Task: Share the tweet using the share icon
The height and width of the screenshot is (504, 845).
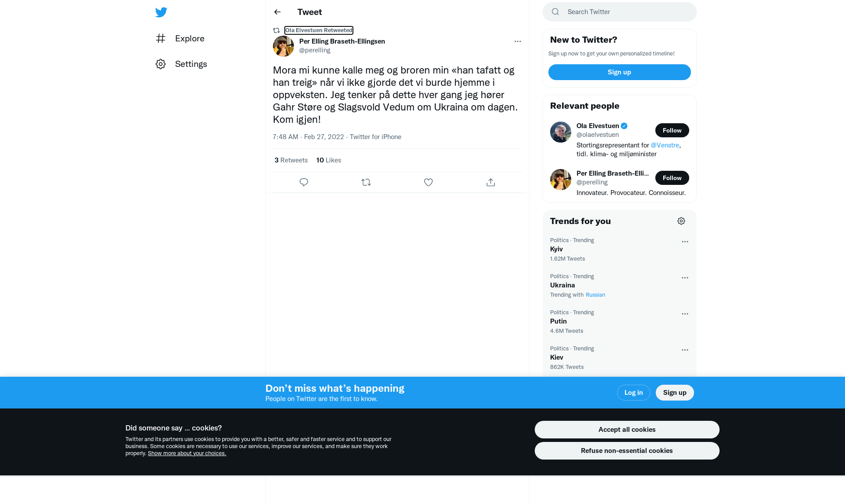Action: tap(491, 182)
